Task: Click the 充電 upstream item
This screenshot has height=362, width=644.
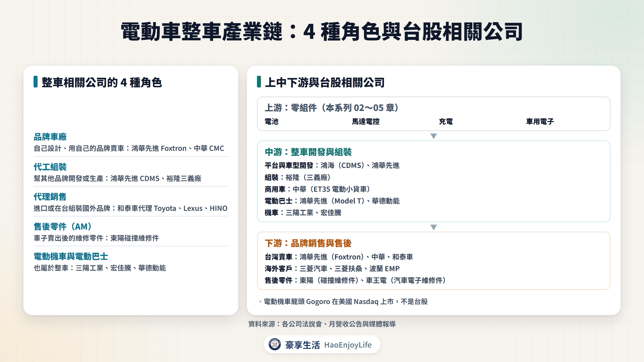Action: tap(446, 122)
